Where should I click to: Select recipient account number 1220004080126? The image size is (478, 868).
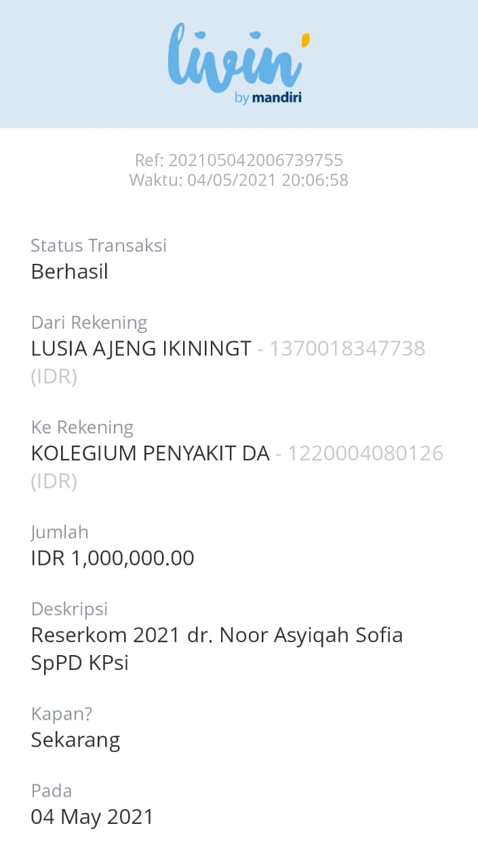(365, 454)
